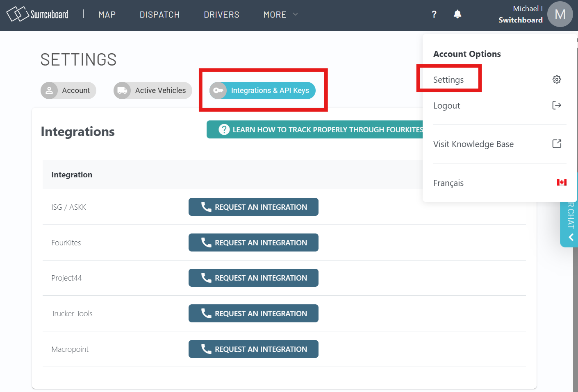Image resolution: width=578 pixels, height=392 pixels.
Task: Request an integration for Trucker Tools
Action: [x=253, y=313]
